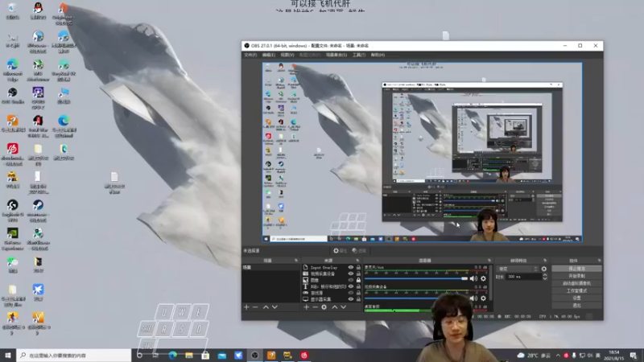Toggle visibility of Input Overlay source
Viewport: 644px width, 362px height.
(x=351, y=267)
